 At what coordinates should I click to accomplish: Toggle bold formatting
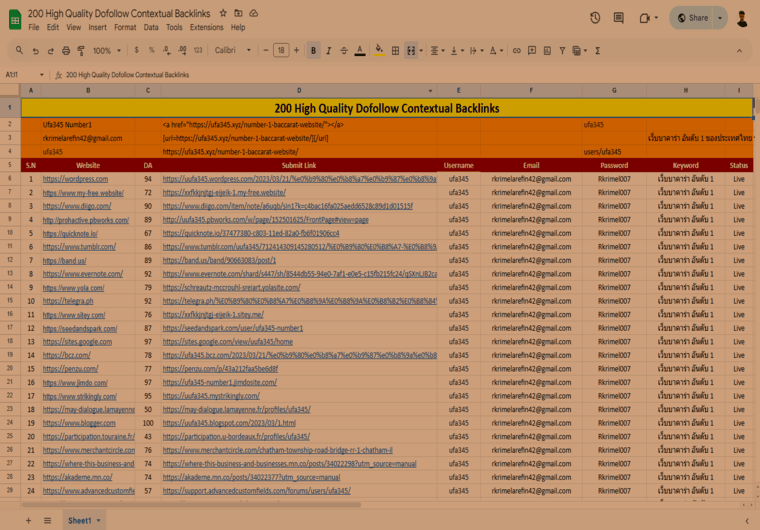[x=313, y=50]
